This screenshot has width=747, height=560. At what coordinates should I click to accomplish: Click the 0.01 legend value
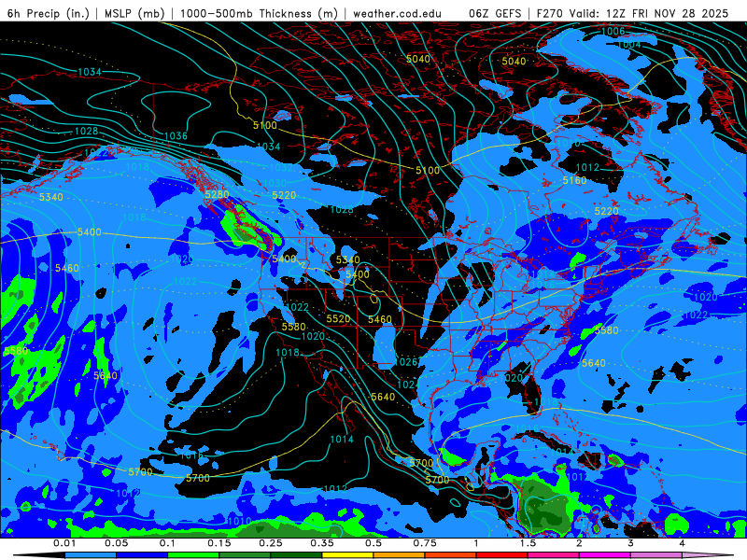click(x=64, y=543)
